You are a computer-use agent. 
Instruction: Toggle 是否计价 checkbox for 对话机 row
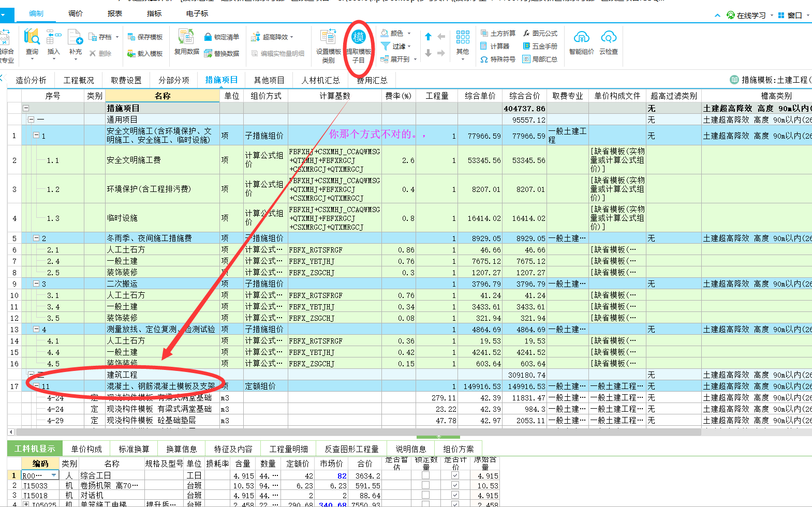pyautogui.click(x=455, y=495)
